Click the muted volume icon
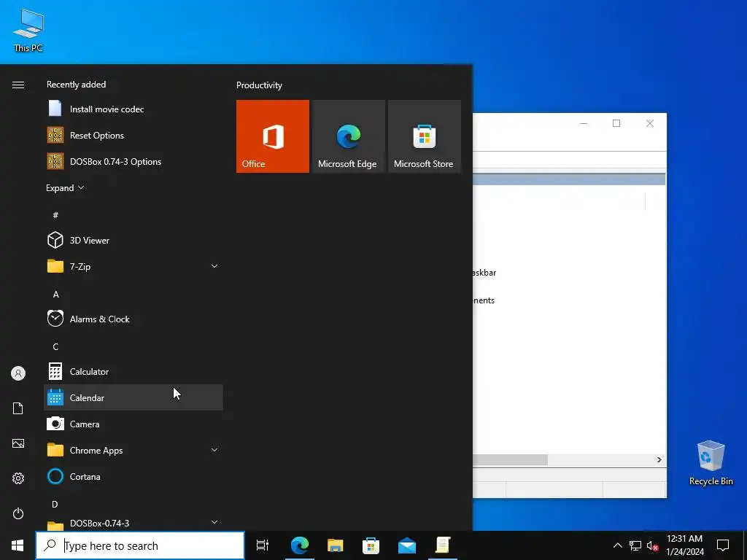Image resolution: width=747 pixels, height=560 pixels. (x=653, y=545)
